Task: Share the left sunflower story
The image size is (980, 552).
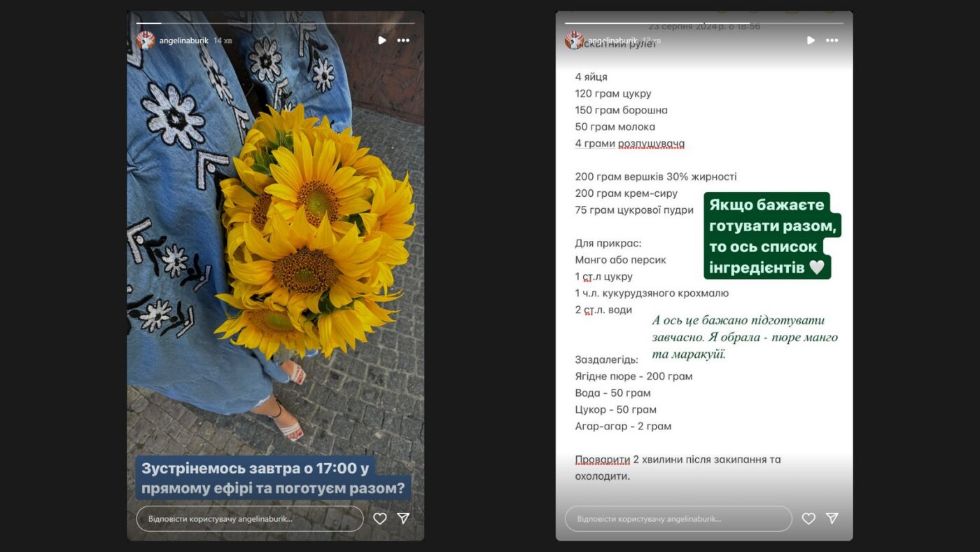Action: (403, 518)
